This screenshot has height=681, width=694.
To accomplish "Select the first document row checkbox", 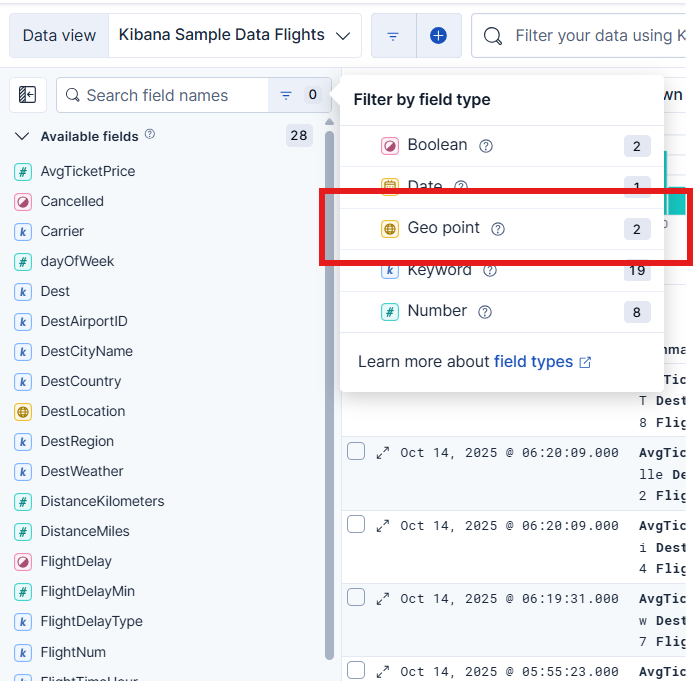I will click(356, 451).
